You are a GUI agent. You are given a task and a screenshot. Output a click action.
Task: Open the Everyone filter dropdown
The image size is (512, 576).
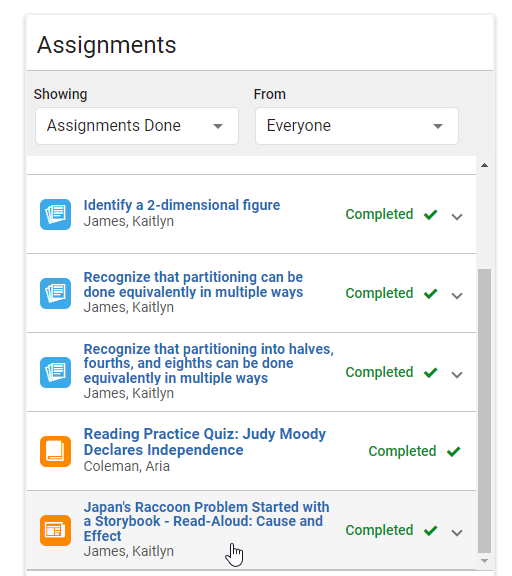pyautogui.click(x=357, y=126)
